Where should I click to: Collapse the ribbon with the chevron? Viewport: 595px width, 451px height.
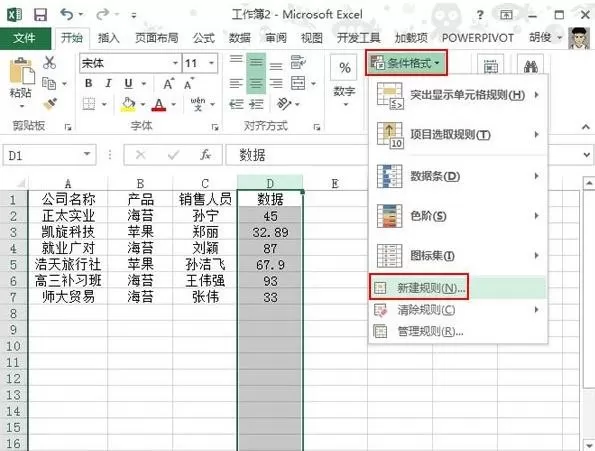coord(586,127)
